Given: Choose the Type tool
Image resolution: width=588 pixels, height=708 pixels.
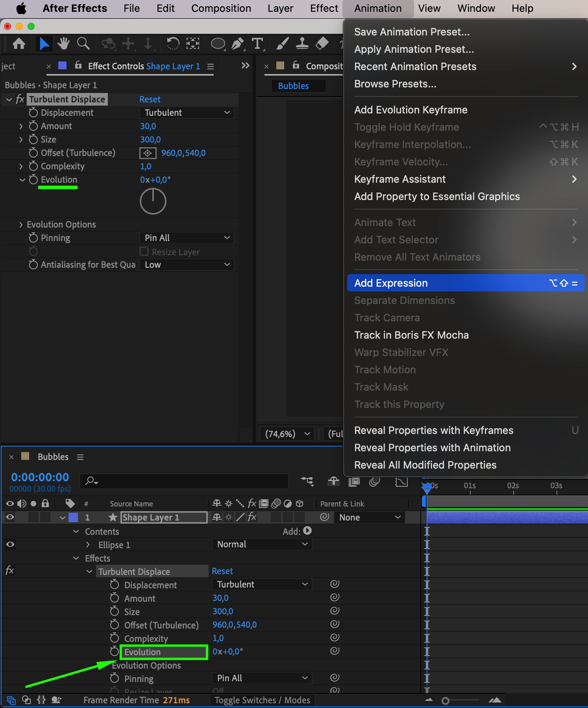Looking at the screenshot, I should coord(257,44).
